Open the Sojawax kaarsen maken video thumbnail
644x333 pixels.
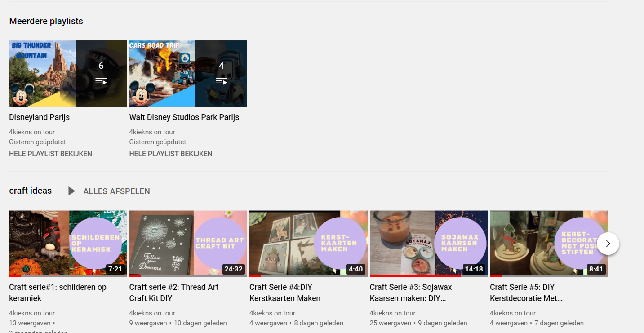pyautogui.click(x=429, y=244)
